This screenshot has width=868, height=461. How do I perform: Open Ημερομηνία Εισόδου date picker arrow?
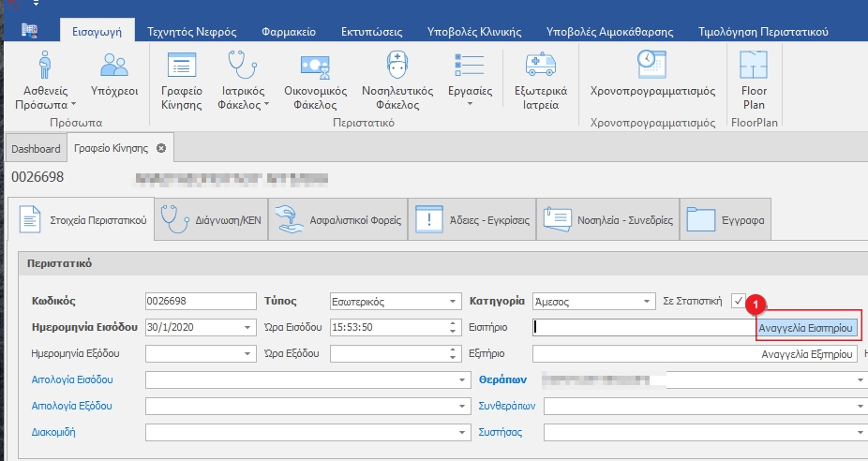tap(247, 328)
